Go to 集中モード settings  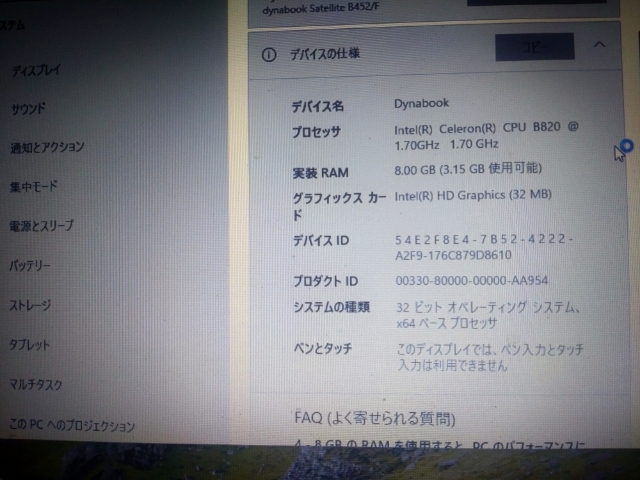tap(33, 187)
